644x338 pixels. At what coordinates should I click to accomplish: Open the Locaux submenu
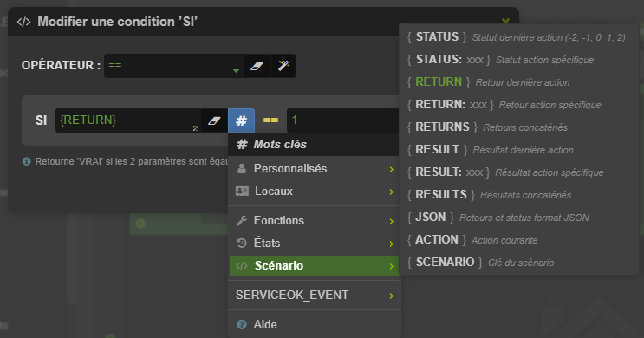pyautogui.click(x=314, y=192)
